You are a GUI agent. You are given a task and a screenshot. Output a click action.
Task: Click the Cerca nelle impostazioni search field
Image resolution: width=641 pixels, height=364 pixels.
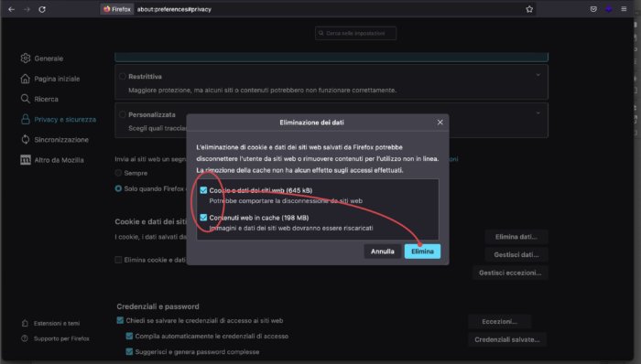pyautogui.click(x=355, y=33)
